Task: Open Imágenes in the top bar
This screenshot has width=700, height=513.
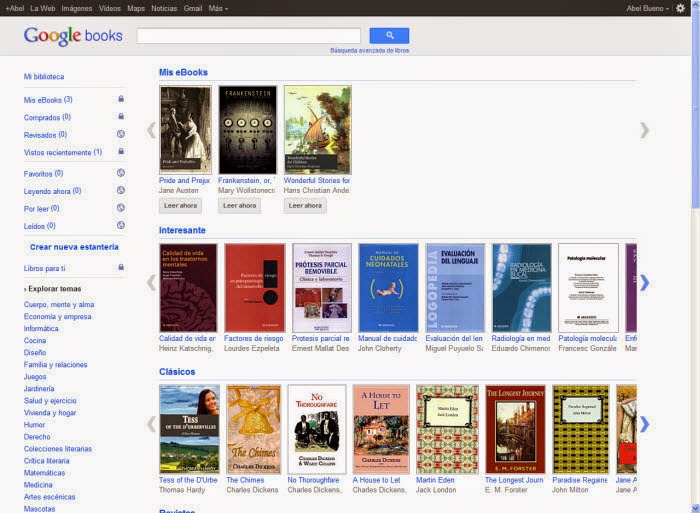Action: (x=77, y=8)
